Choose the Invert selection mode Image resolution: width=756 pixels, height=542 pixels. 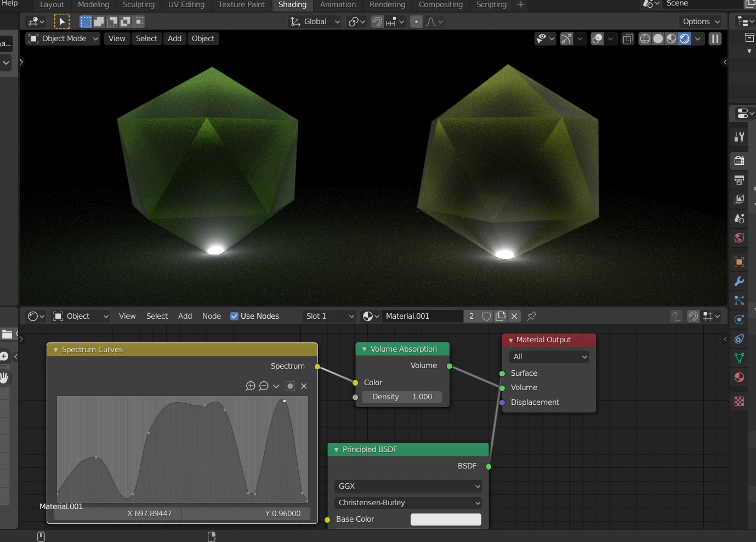point(125,21)
